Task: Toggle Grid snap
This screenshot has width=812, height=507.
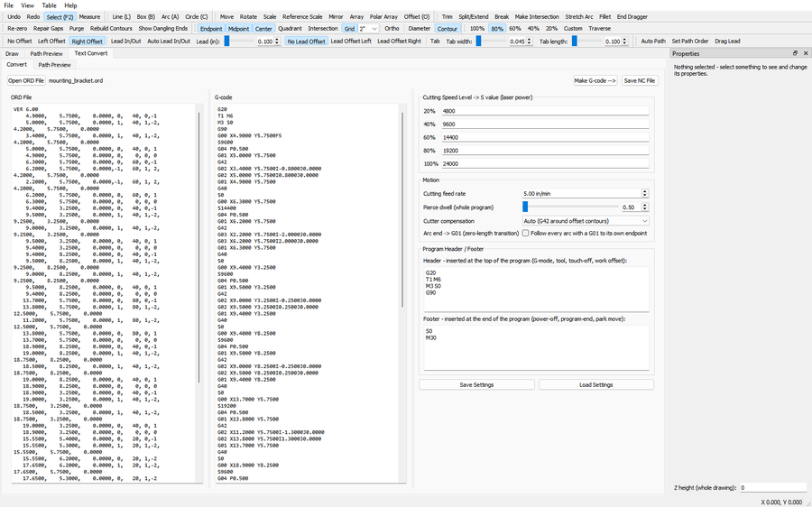Action: (349, 29)
